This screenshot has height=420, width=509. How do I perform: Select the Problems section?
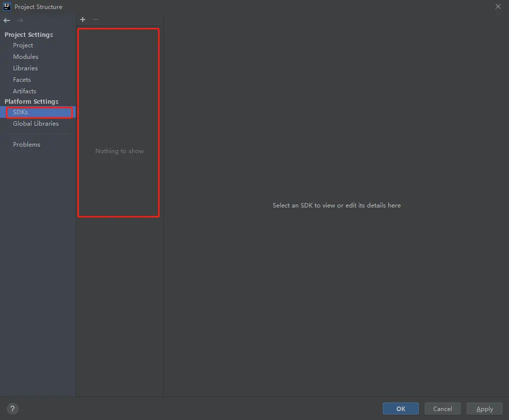27,144
